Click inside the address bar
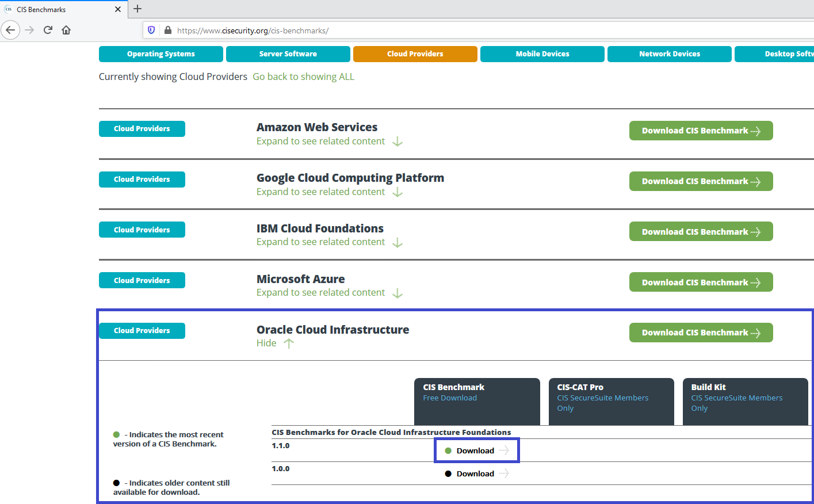The height and width of the screenshot is (504, 814). [403, 30]
